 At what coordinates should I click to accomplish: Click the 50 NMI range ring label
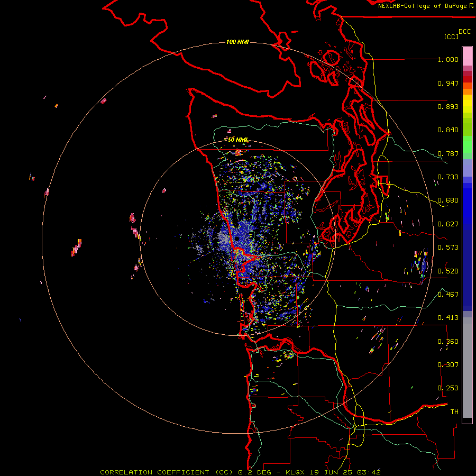coord(238,140)
